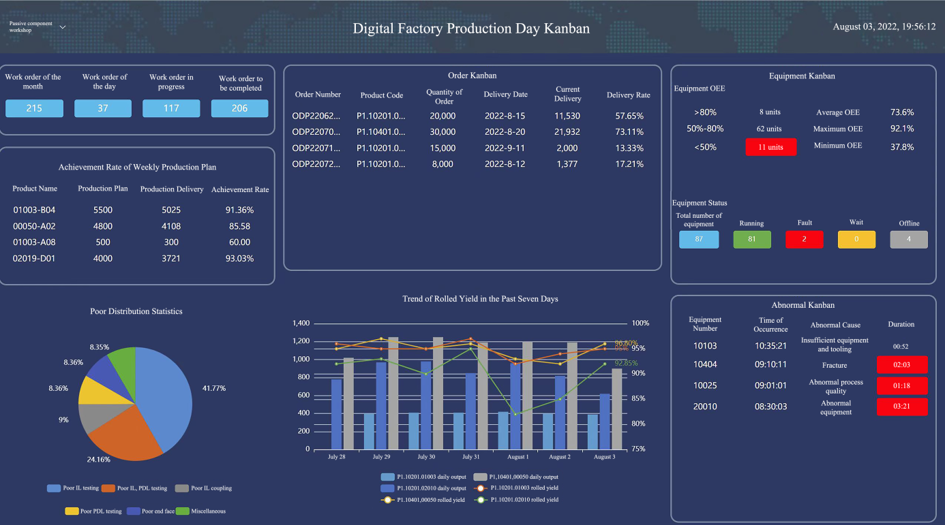Toggle P1.10201.02010 rolled yield legend series

480,499
